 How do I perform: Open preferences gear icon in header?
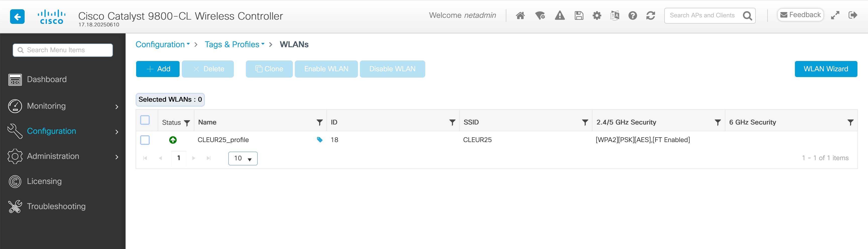[x=597, y=16]
